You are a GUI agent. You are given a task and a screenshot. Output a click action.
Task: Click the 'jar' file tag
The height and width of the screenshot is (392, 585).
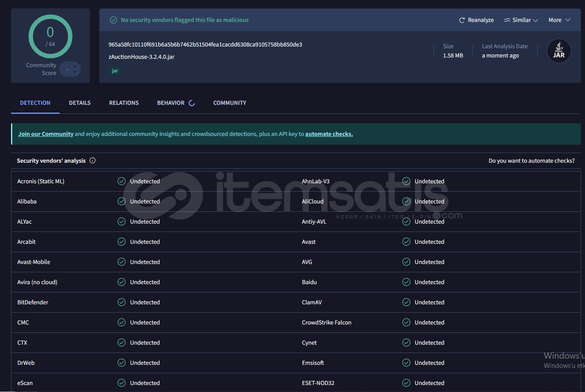[115, 71]
